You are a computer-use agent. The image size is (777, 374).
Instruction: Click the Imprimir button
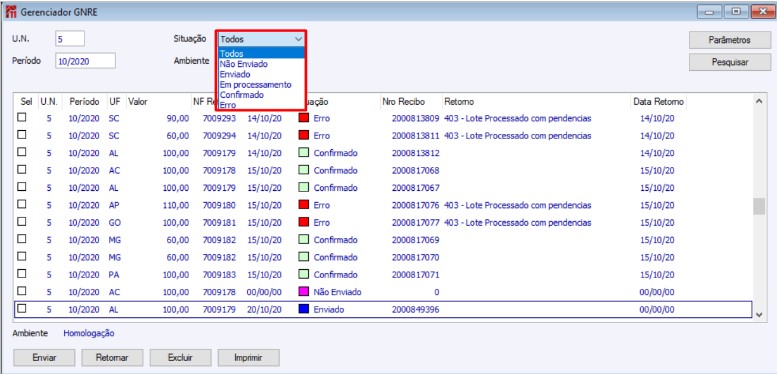tap(249, 358)
